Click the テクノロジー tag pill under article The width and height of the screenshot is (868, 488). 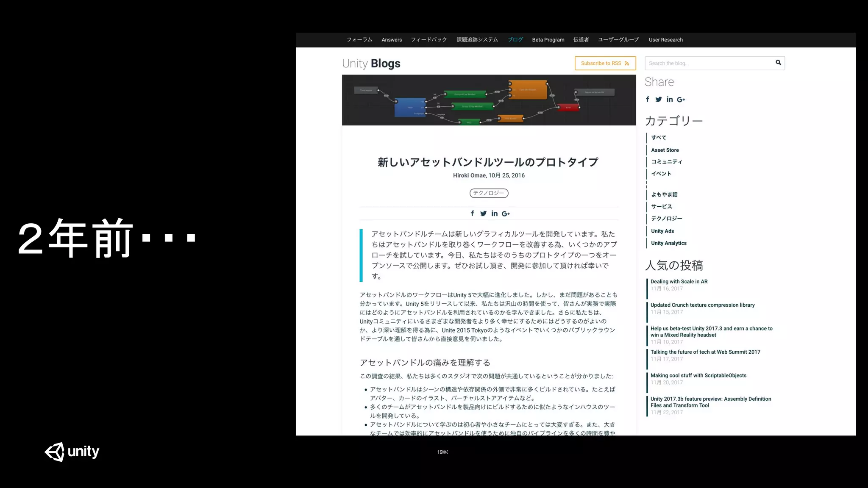coord(489,193)
